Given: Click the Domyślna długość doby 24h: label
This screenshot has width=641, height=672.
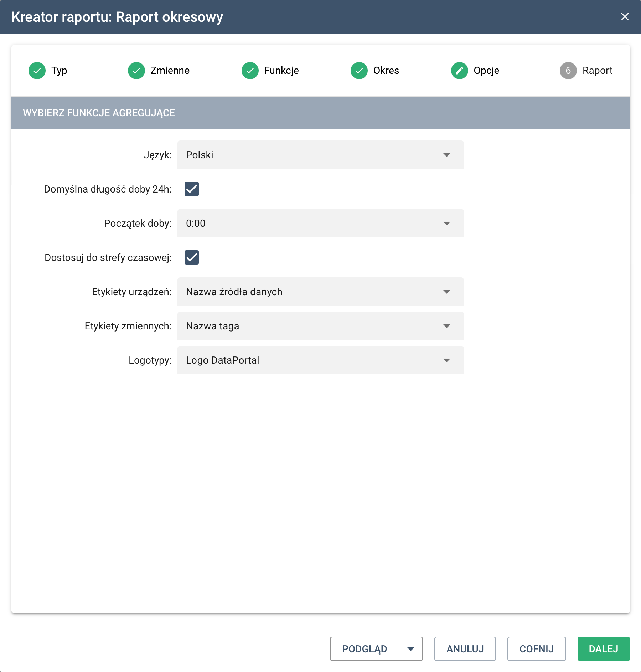Looking at the screenshot, I should point(108,189).
